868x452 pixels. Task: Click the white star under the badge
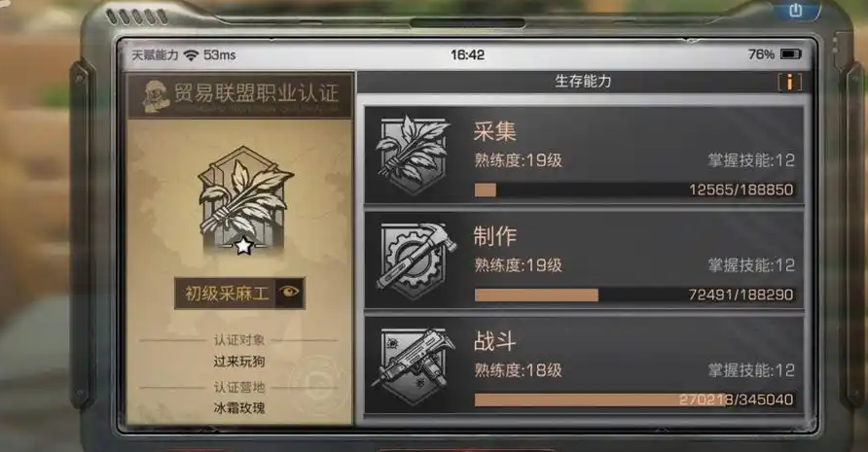[x=243, y=245]
